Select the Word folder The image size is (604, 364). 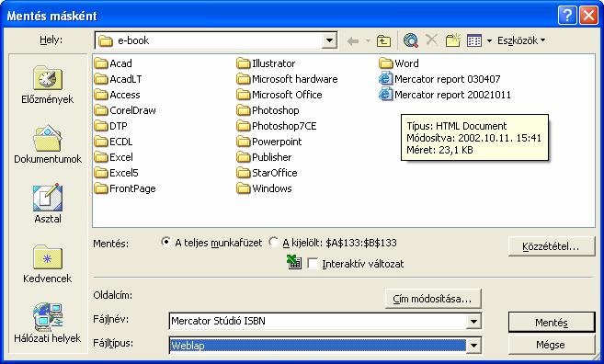coord(399,63)
